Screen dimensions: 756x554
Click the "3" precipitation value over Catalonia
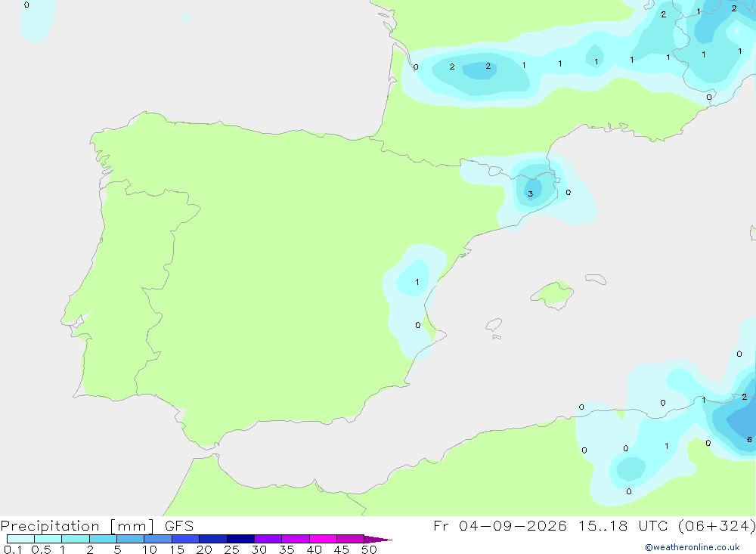point(531,193)
